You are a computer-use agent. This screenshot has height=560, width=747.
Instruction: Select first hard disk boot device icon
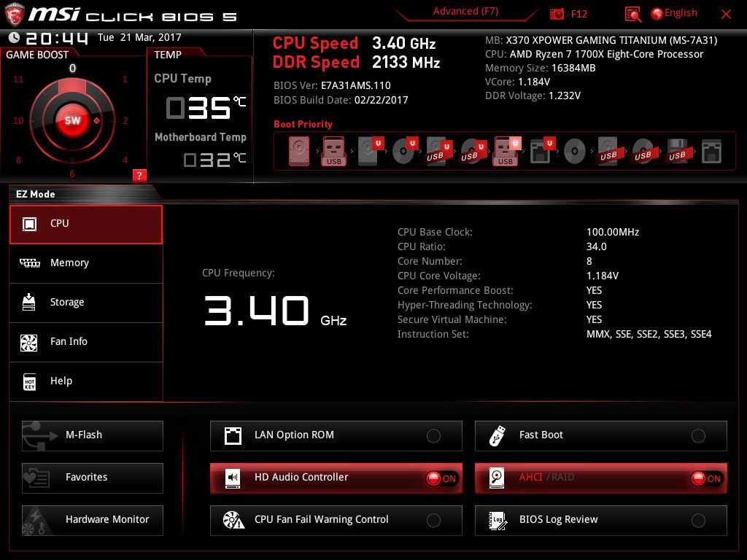pos(298,151)
